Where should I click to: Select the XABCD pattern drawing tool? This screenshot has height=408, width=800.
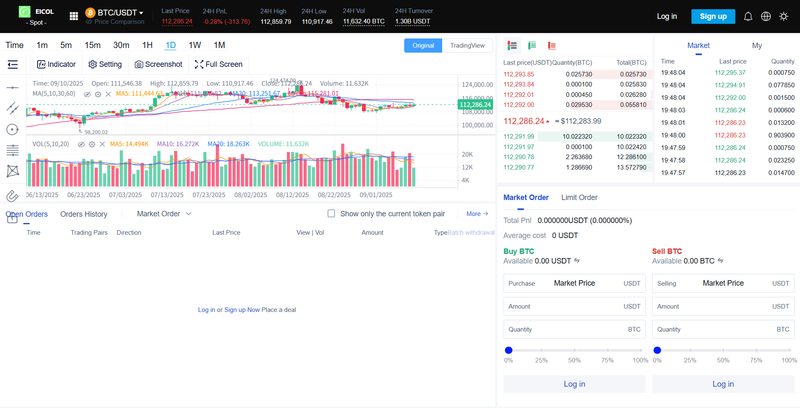point(12,171)
